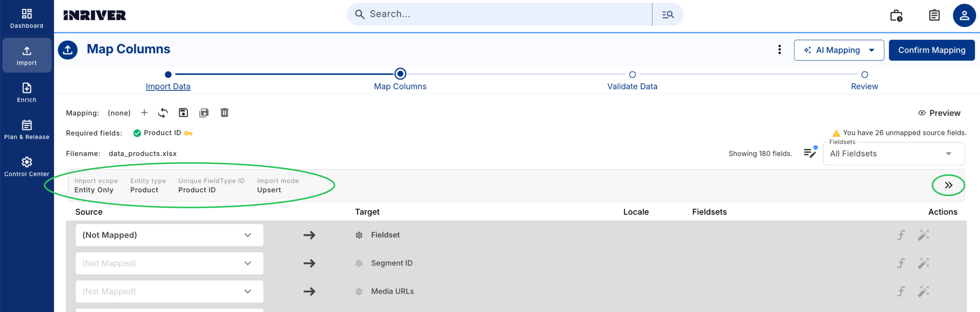This screenshot has height=312, width=980.
Task: Save the current mapping with the disk icon
Action: (183, 112)
